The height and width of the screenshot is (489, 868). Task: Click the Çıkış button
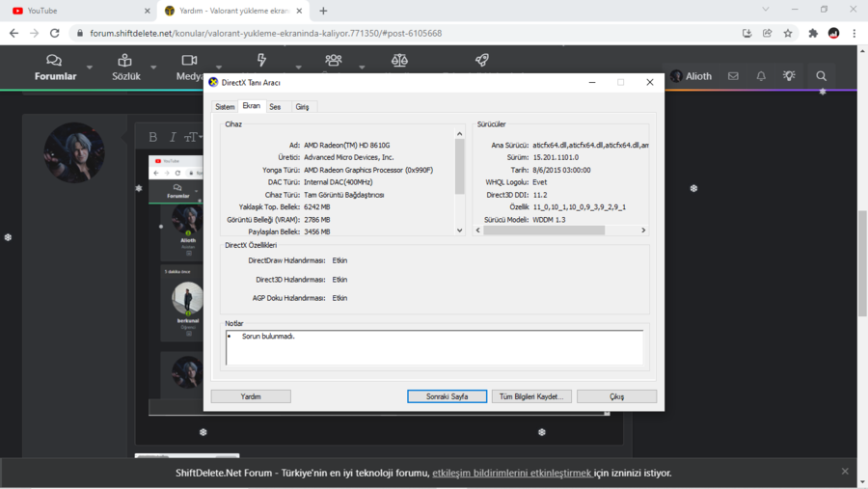[x=616, y=396]
